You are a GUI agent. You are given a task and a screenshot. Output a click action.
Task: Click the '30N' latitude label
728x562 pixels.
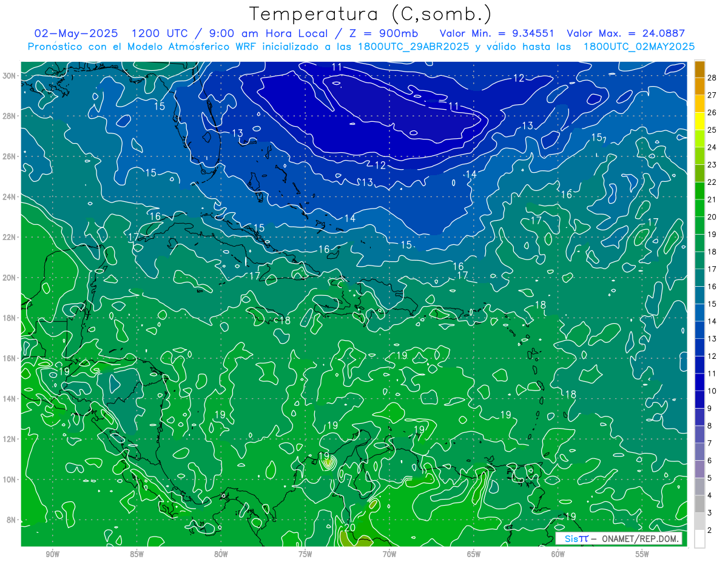(x=10, y=76)
